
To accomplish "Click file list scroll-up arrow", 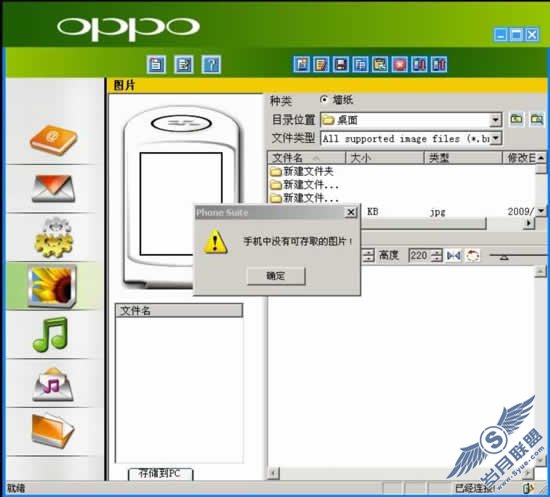I will point(541,157).
